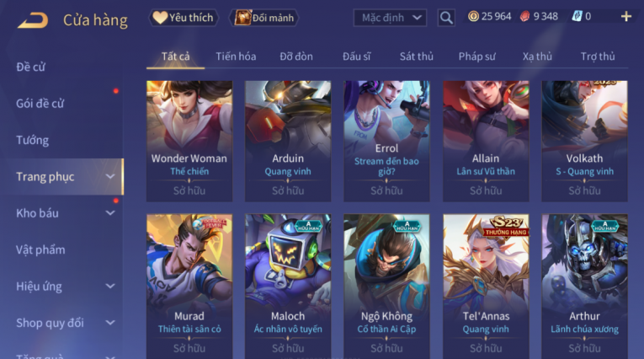Tap the red ruby balance icon
Screen dimensions: 644x359
click(x=524, y=17)
